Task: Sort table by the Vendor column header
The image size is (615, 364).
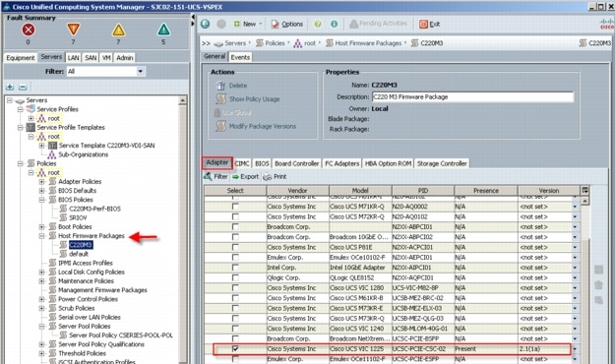Action: [x=297, y=190]
